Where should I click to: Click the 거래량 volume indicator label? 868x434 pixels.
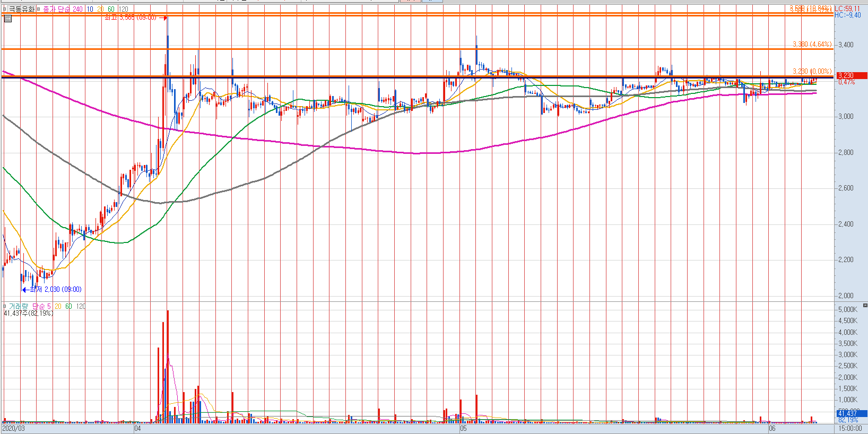click(x=19, y=306)
